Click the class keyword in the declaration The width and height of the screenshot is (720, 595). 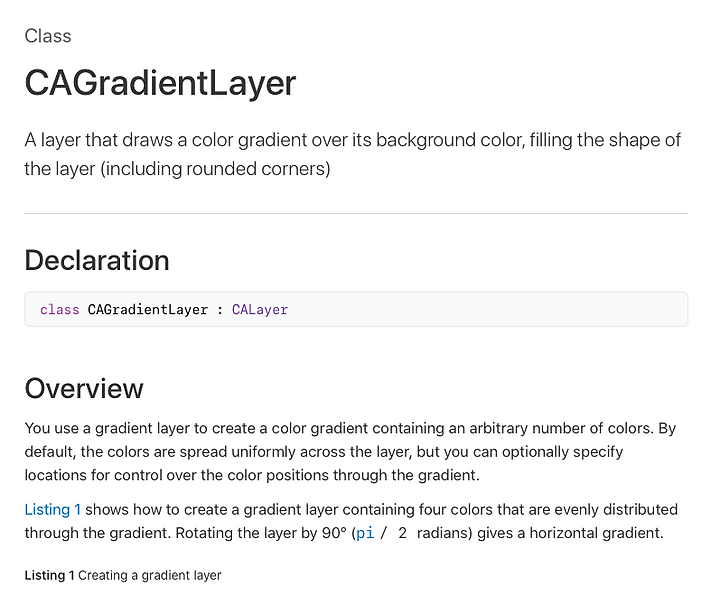click(x=60, y=310)
